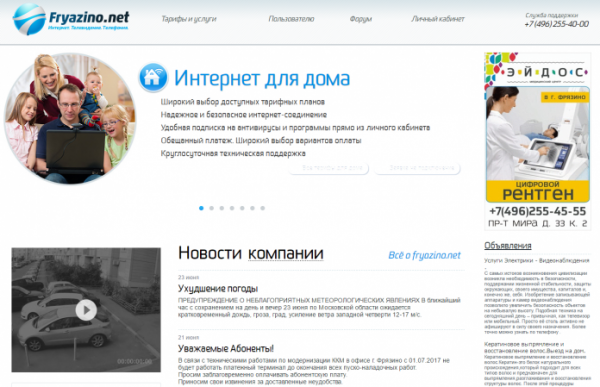Play the parking lot camera video

tap(86, 310)
